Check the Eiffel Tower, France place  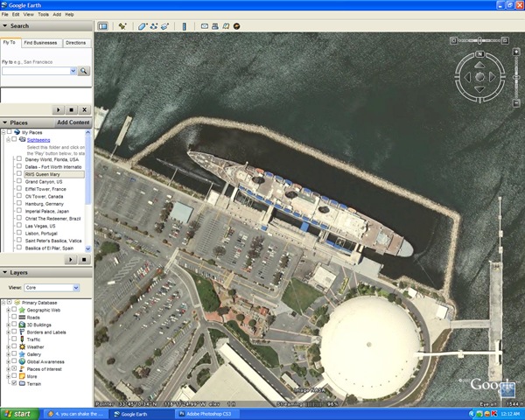pyautogui.click(x=18, y=189)
